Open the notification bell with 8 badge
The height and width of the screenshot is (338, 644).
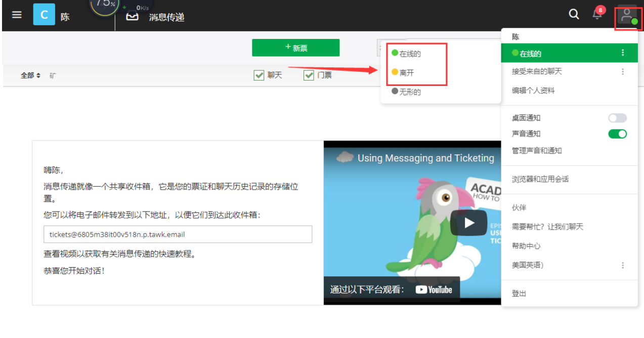click(x=597, y=14)
